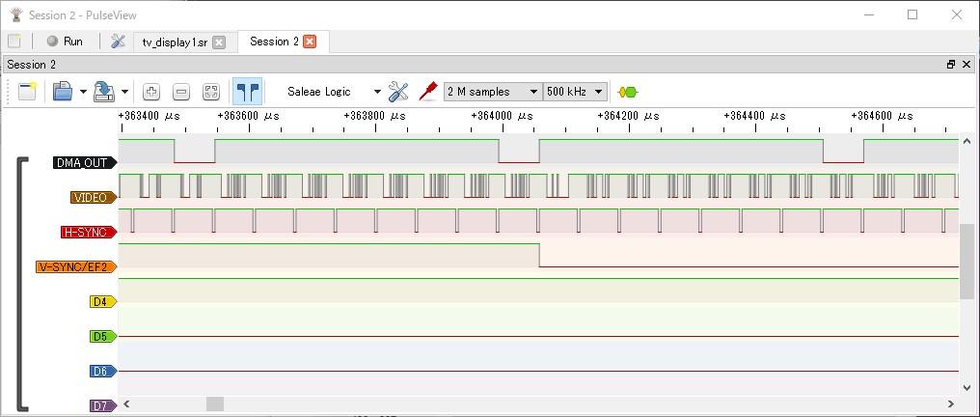Select the DMA OUT channel label
Screen dimensions: 980x417
(83, 162)
